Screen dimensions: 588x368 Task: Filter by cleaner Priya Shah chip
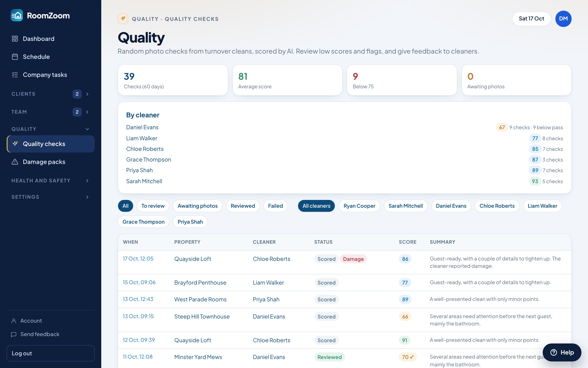tap(190, 222)
